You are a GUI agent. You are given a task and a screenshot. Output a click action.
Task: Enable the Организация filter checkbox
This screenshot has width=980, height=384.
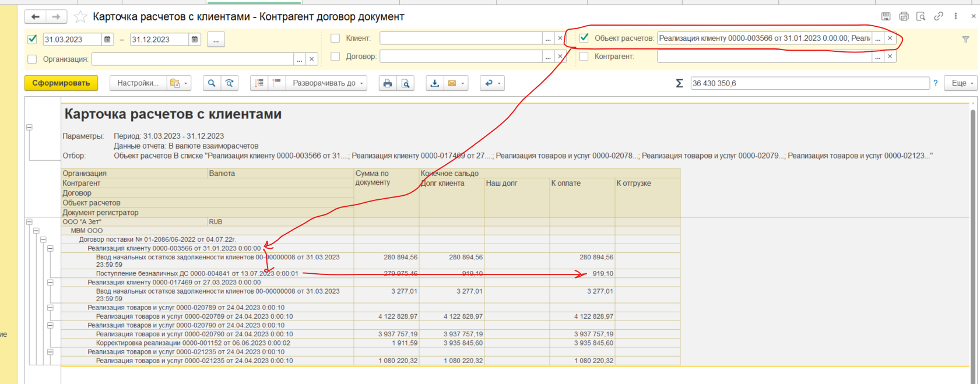tap(32, 59)
